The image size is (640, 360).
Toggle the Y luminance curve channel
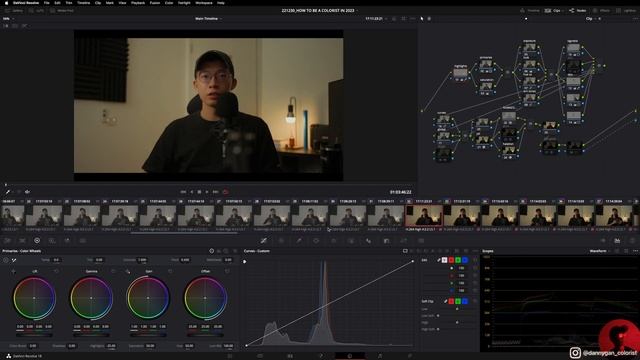(x=444, y=260)
